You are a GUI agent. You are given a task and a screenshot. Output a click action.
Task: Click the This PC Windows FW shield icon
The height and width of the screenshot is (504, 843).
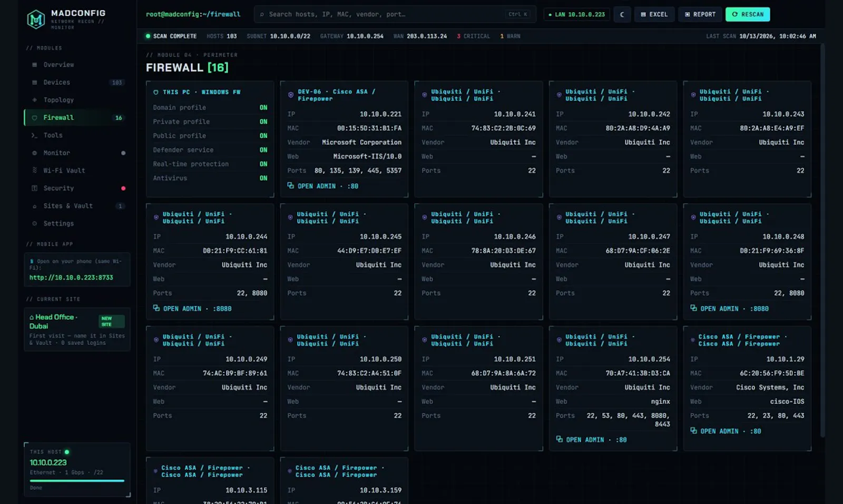coord(156,92)
